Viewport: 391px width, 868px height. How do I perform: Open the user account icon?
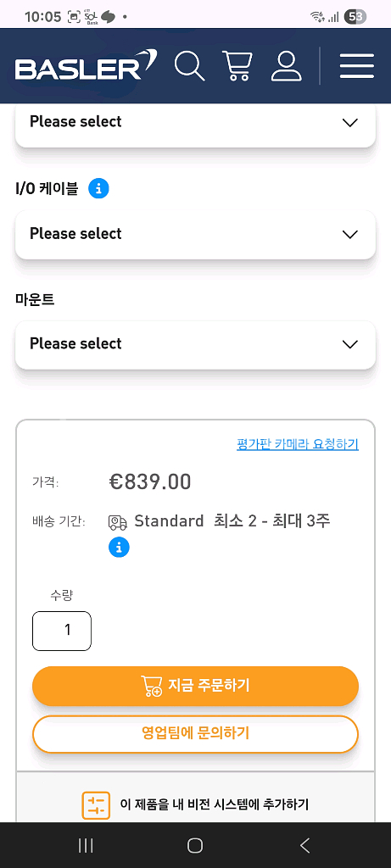coord(286,66)
